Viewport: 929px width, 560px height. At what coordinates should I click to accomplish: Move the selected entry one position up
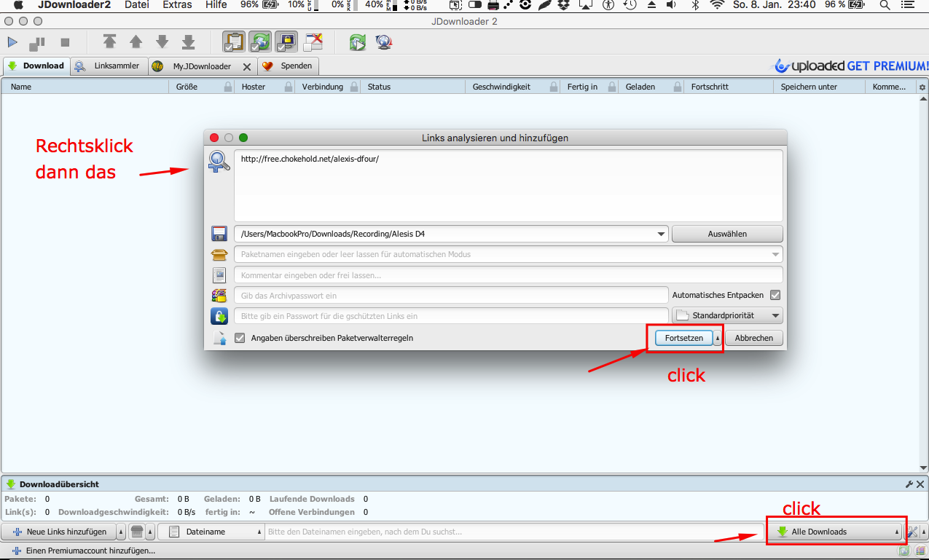(136, 42)
